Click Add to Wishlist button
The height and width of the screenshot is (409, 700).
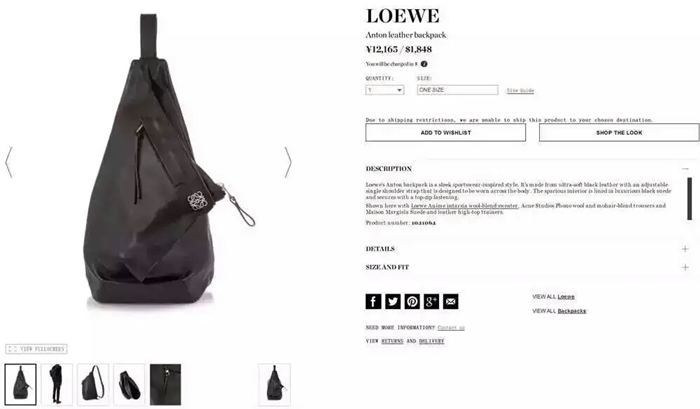point(446,133)
